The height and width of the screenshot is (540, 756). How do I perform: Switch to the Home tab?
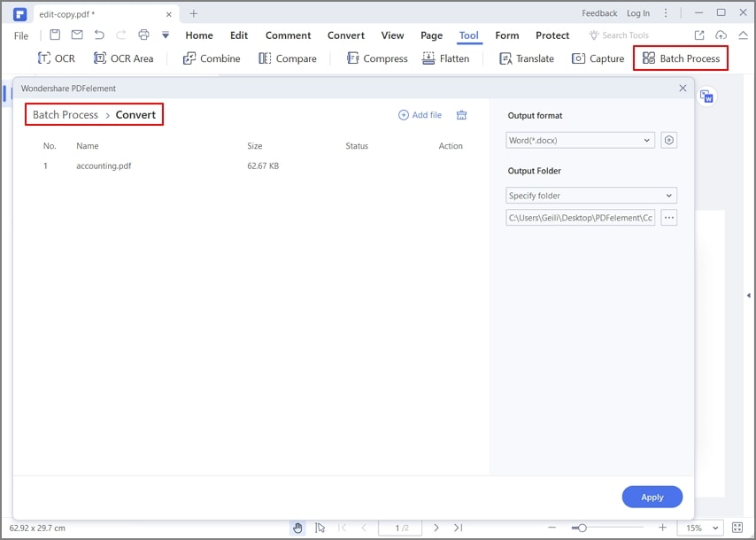[199, 35]
